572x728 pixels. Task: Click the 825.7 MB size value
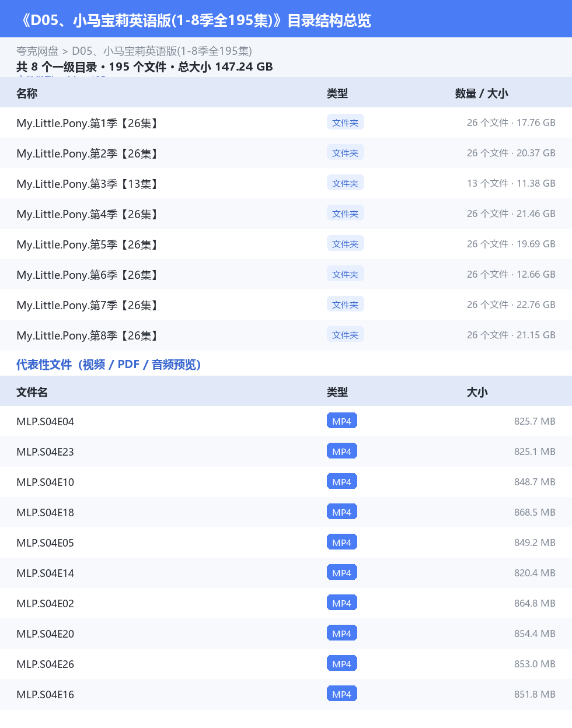535,421
